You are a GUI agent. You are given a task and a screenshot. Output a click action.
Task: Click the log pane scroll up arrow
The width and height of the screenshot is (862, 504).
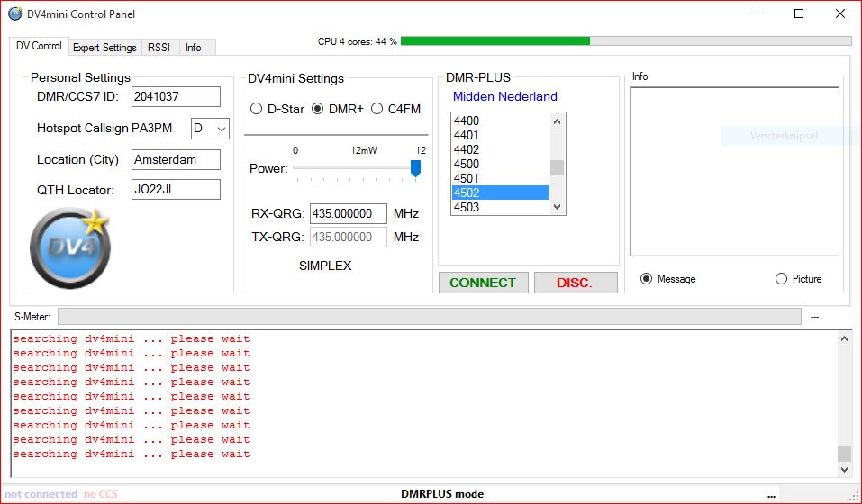844,338
